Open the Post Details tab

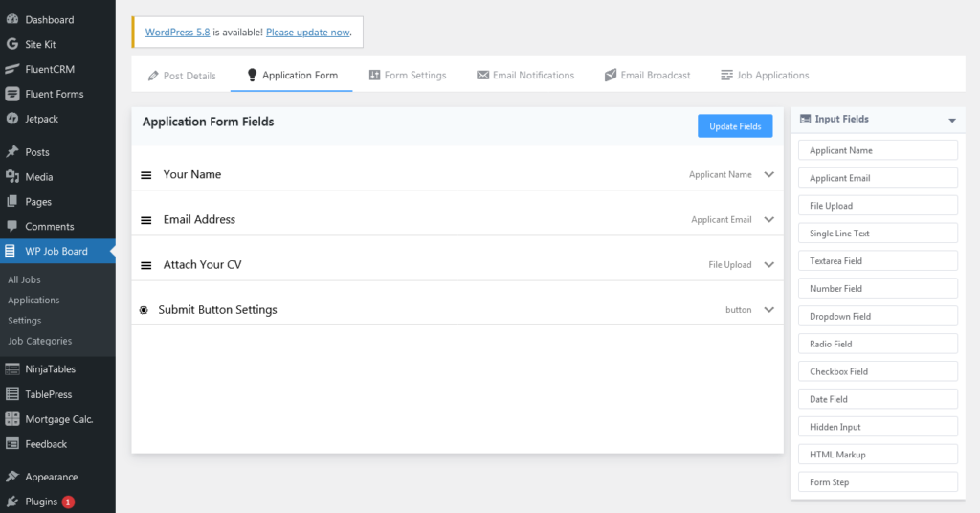click(182, 76)
